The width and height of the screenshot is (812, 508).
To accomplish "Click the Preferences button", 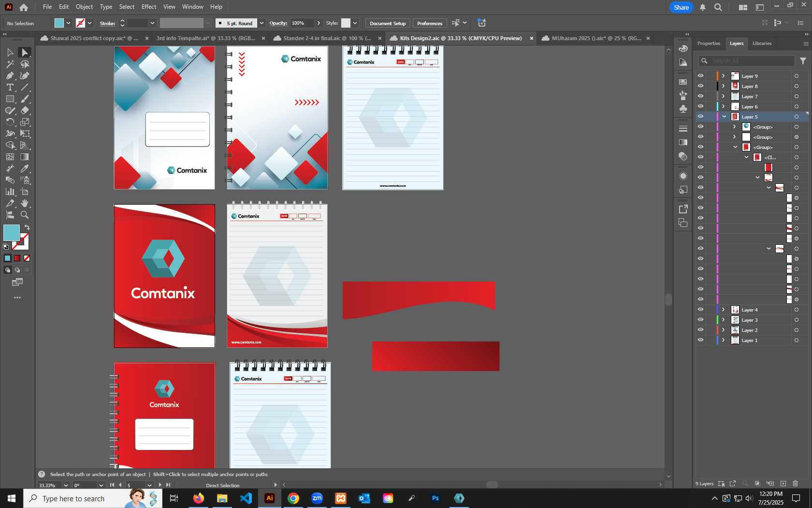I will [x=430, y=23].
